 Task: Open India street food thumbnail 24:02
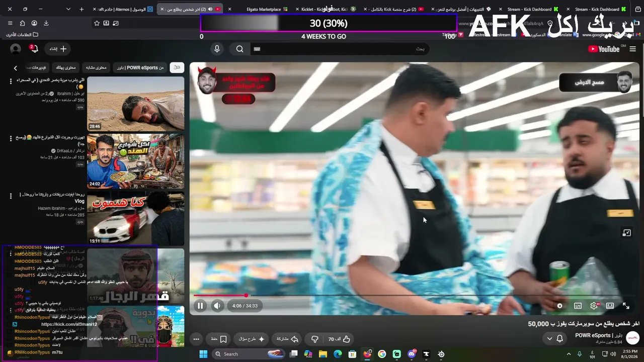(136, 161)
